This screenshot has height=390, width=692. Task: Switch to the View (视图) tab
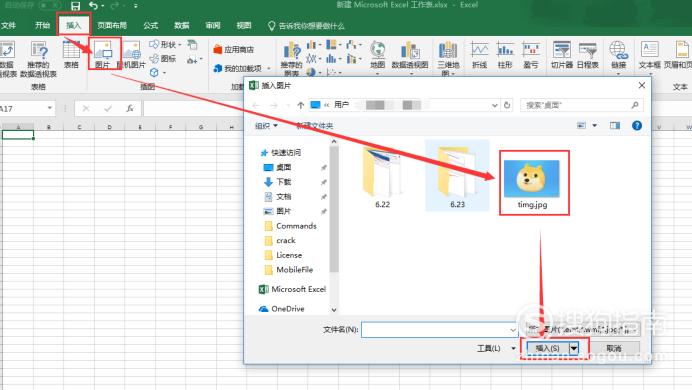244,26
